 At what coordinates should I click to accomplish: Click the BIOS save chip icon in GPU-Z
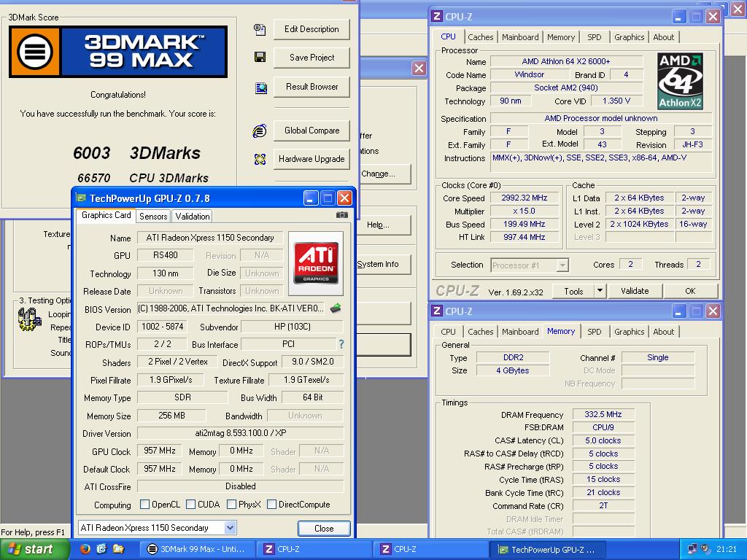336,308
